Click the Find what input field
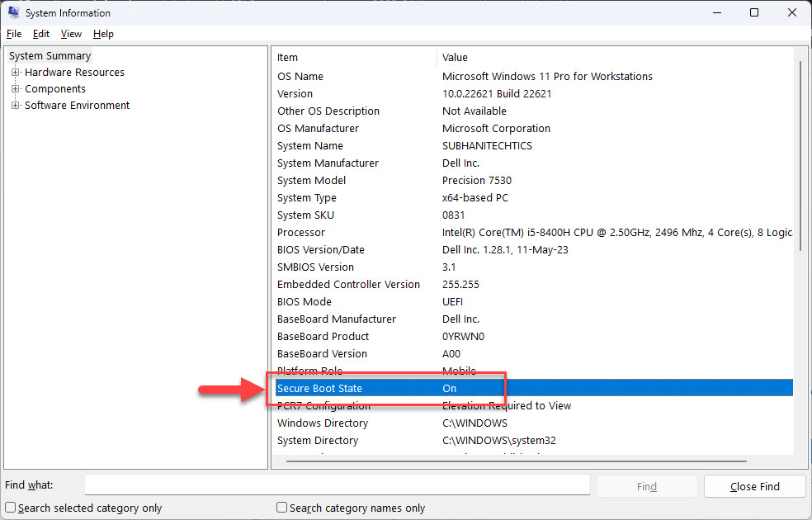The image size is (812, 520). pyautogui.click(x=338, y=485)
